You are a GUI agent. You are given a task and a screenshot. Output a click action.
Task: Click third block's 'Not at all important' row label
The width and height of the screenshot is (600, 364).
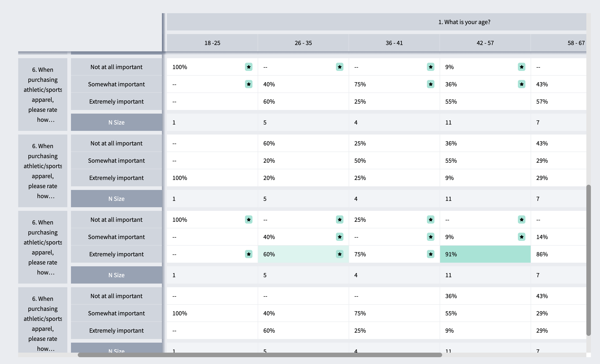click(x=116, y=220)
